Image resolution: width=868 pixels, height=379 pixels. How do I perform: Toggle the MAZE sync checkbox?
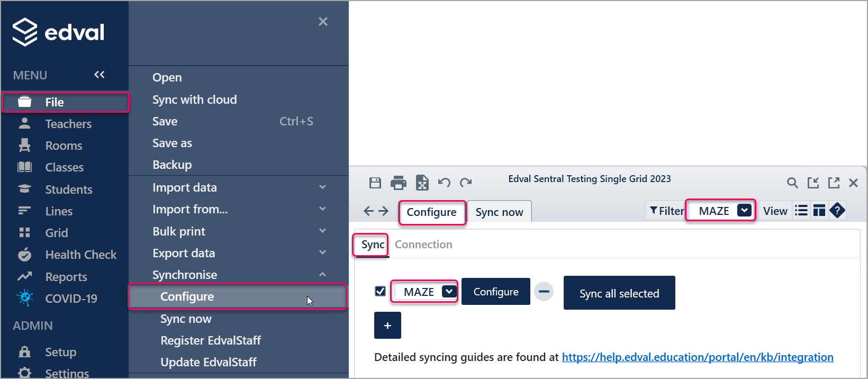click(380, 291)
